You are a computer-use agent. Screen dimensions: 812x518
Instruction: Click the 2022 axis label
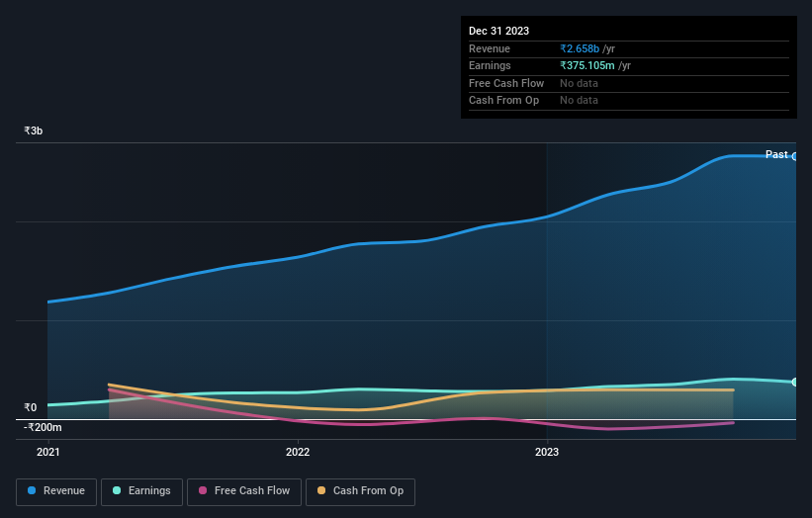tap(298, 453)
